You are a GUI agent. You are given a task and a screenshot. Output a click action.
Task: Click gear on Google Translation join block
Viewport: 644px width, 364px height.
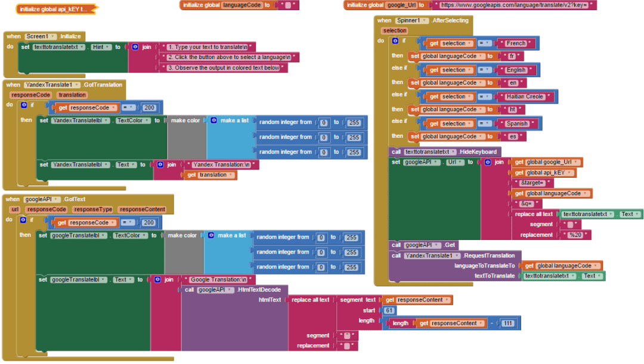157,279
